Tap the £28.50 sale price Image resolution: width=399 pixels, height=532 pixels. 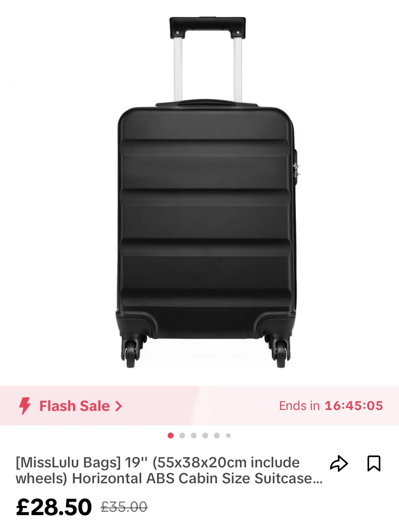[x=54, y=507]
